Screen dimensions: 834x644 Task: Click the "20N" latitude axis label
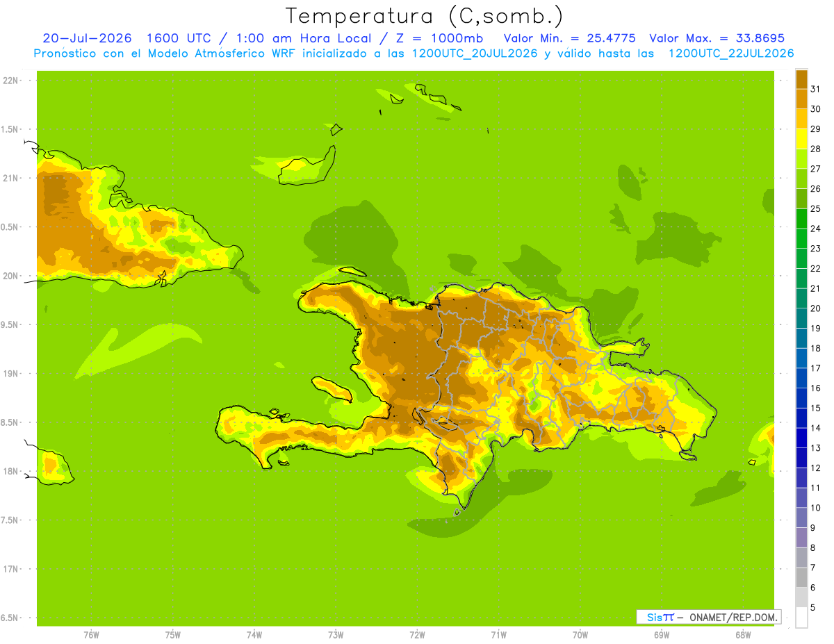point(10,276)
